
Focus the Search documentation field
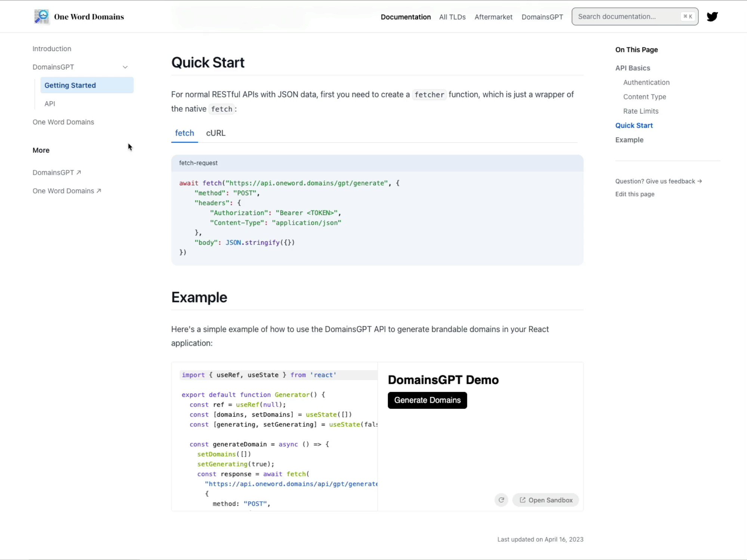coord(627,17)
